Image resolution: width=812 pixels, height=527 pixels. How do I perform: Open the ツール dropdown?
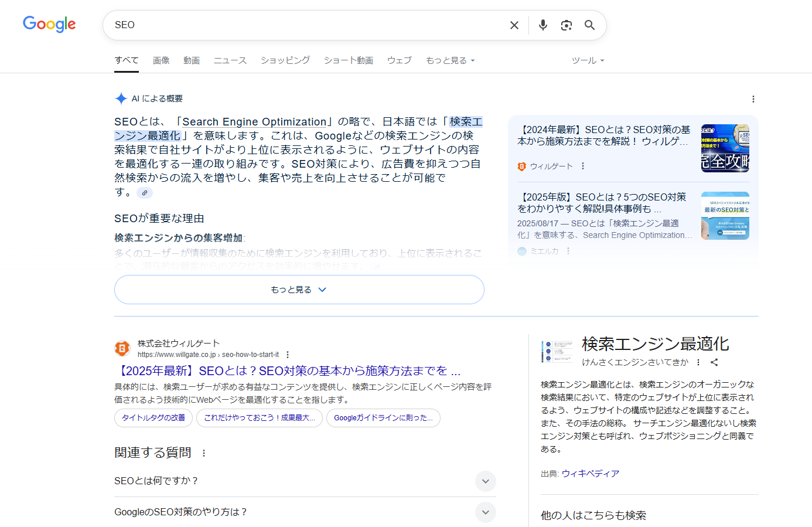(588, 60)
